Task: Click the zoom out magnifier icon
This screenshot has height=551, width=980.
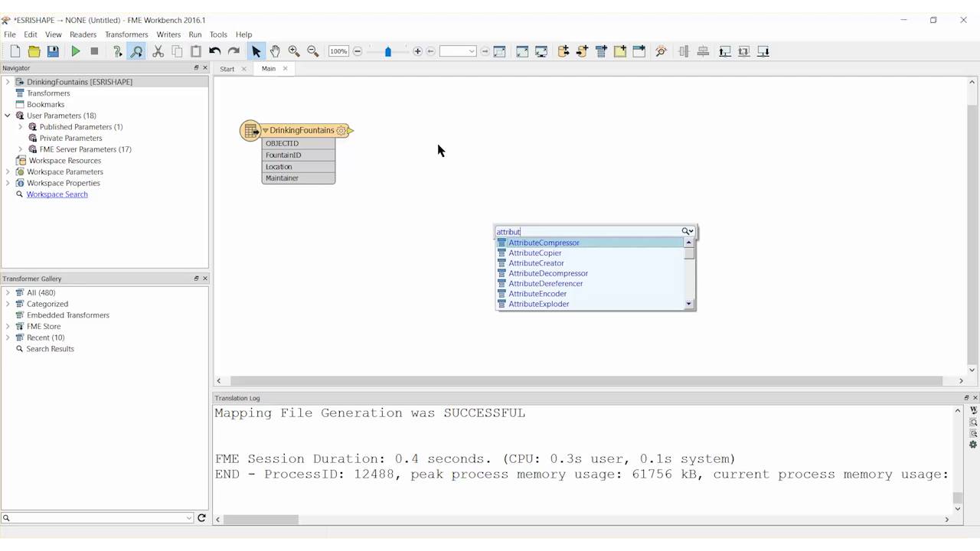Action: coord(312,51)
